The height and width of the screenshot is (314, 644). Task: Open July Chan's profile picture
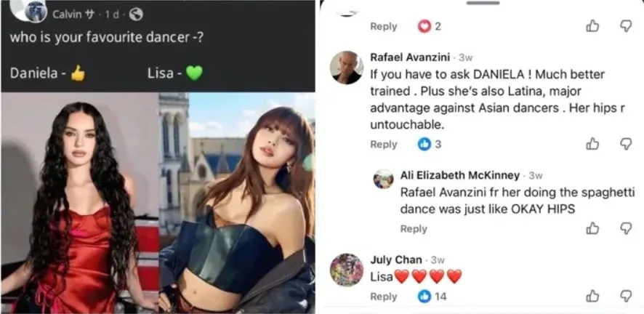347,270
